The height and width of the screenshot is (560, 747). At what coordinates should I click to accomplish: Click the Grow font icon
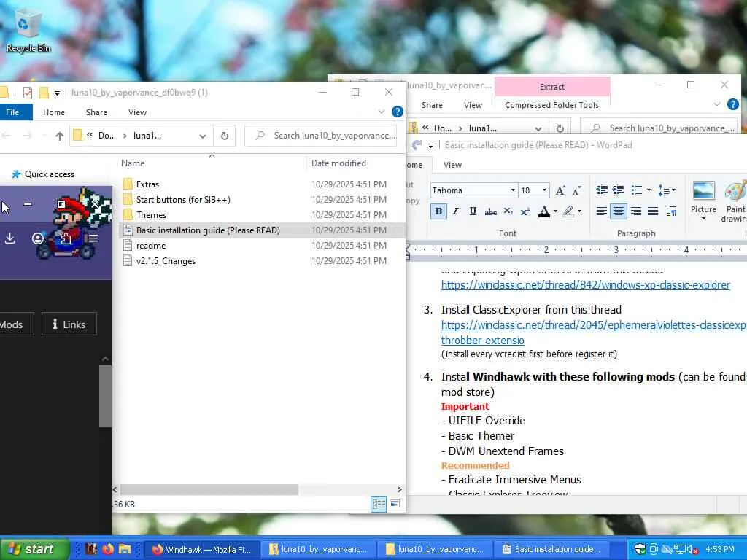tap(560, 190)
